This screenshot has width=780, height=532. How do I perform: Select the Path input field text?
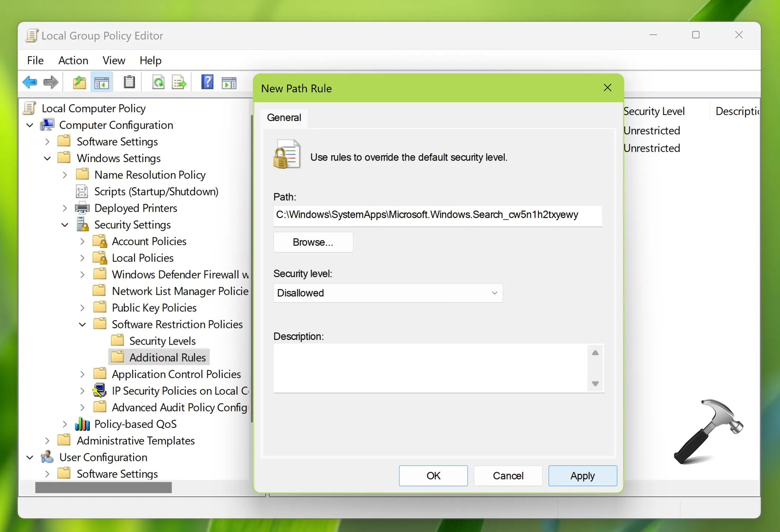click(437, 214)
